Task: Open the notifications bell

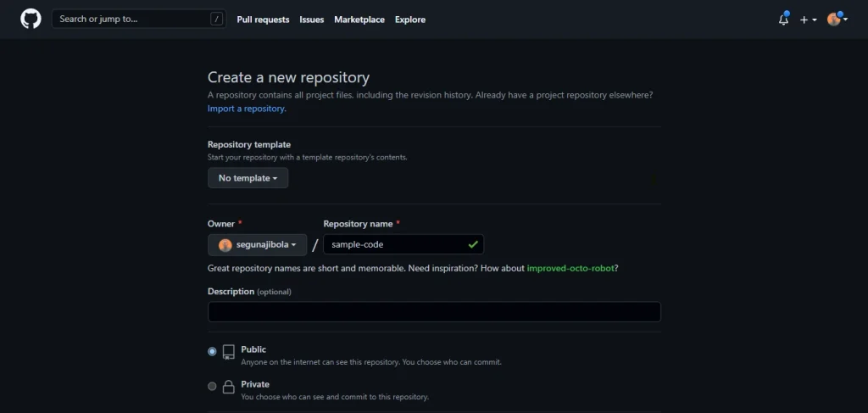Action: (x=783, y=19)
